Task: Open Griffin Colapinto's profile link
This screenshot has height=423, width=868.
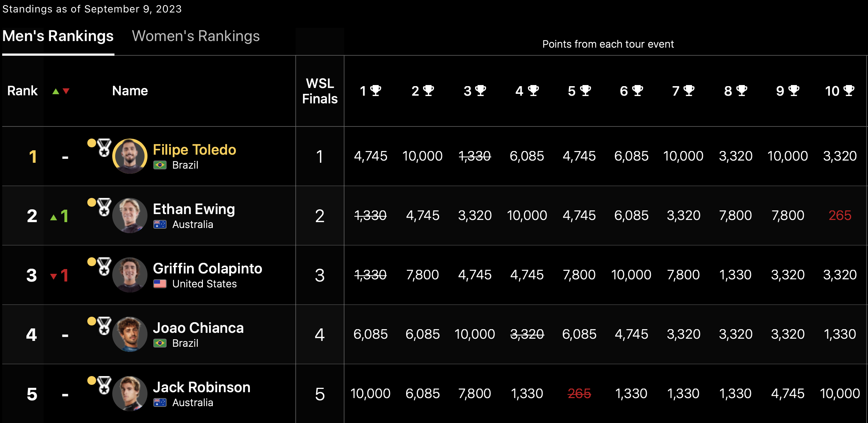Action: click(207, 269)
